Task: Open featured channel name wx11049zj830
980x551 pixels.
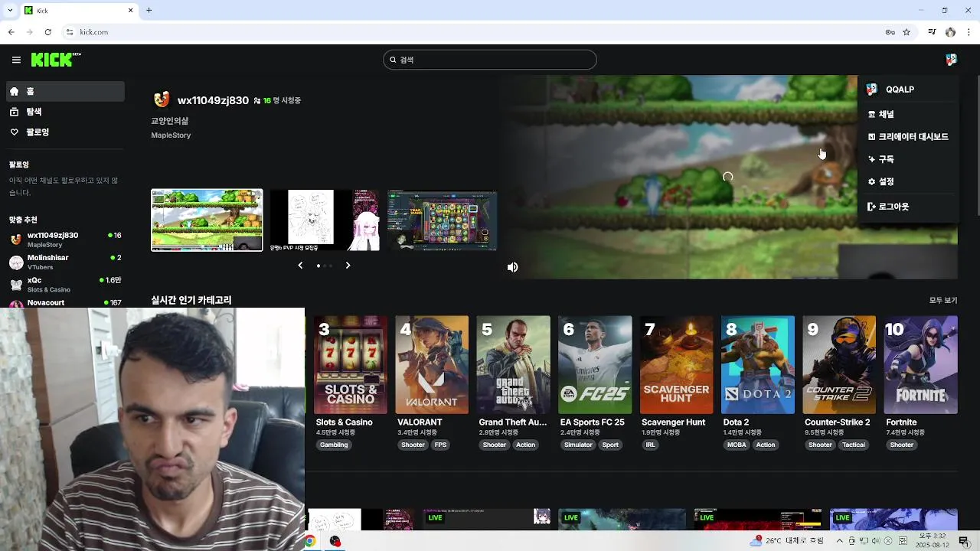Action: [x=213, y=100]
